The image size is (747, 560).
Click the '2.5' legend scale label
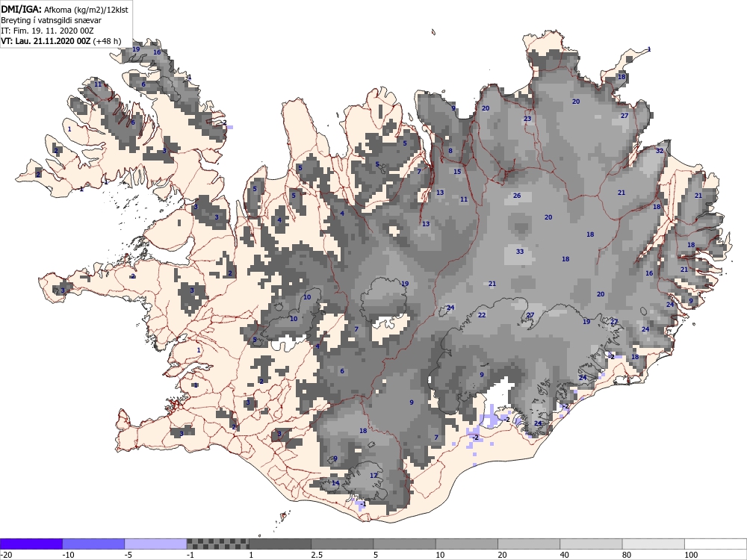tap(317, 555)
